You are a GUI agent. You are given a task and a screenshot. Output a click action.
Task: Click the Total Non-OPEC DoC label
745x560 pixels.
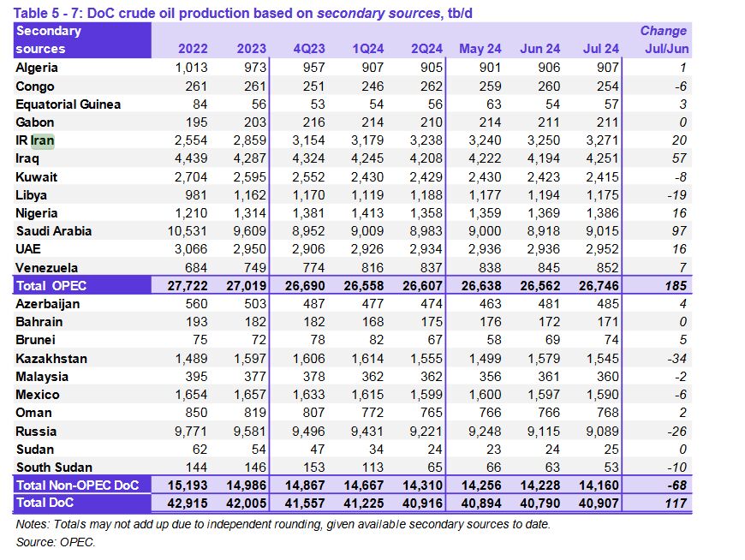click(x=79, y=486)
